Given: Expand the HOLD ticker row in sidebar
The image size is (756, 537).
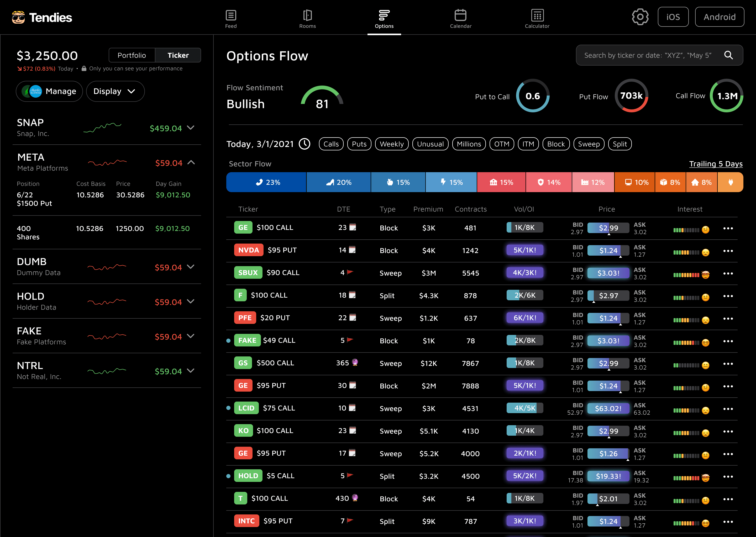Looking at the screenshot, I should [x=191, y=302].
